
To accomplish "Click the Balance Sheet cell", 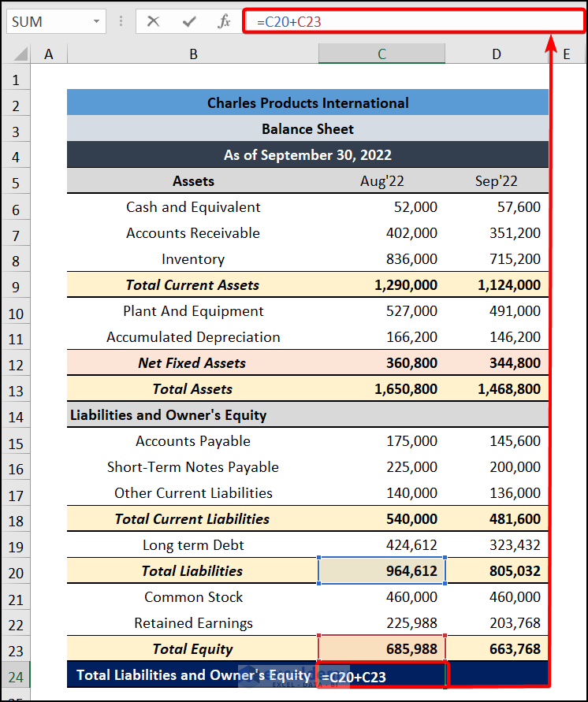I will tap(307, 129).
